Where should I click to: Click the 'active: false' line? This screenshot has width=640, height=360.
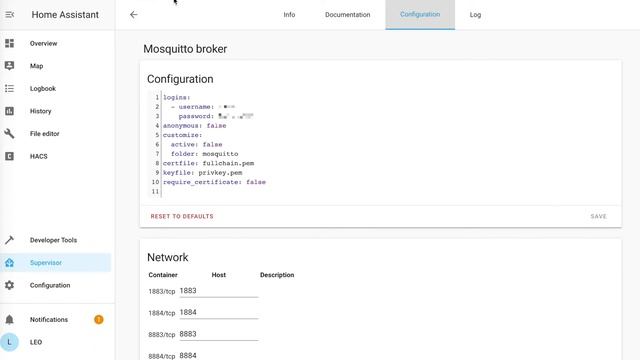click(x=196, y=144)
